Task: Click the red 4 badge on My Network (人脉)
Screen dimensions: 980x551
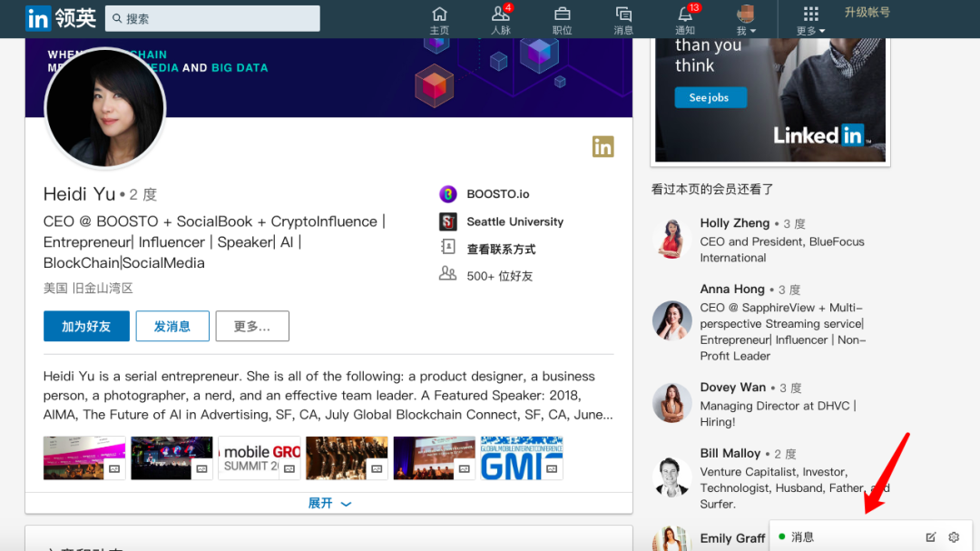Action: click(x=509, y=7)
